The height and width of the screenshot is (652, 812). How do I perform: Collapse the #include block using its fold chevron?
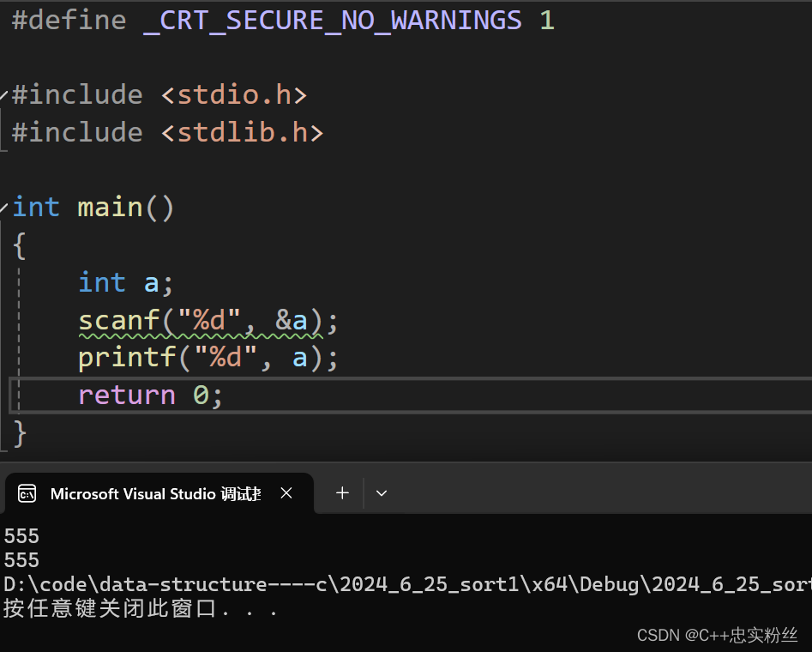pyautogui.click(x=3, y=94)
